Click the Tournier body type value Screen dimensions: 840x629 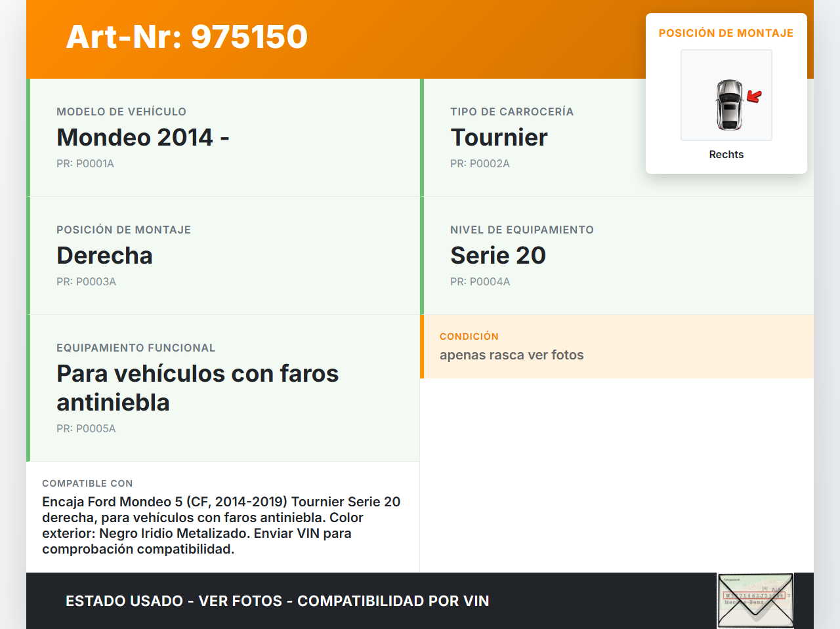pyautogui.click(x=499, y=138)
